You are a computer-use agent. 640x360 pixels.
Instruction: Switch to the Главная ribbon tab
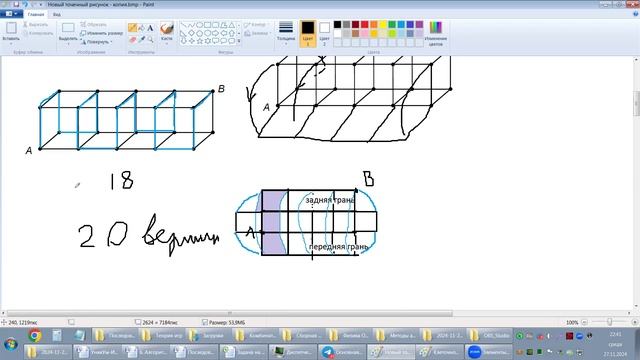(x=36, y=14)
